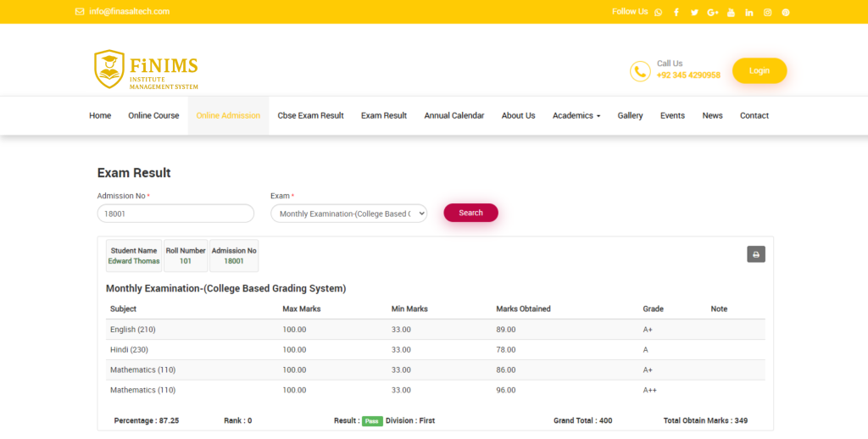The height and width of the screenshot is (439, 868).
Task: Click the 78.00 marks obtained cell
Action: pos(506,350)
